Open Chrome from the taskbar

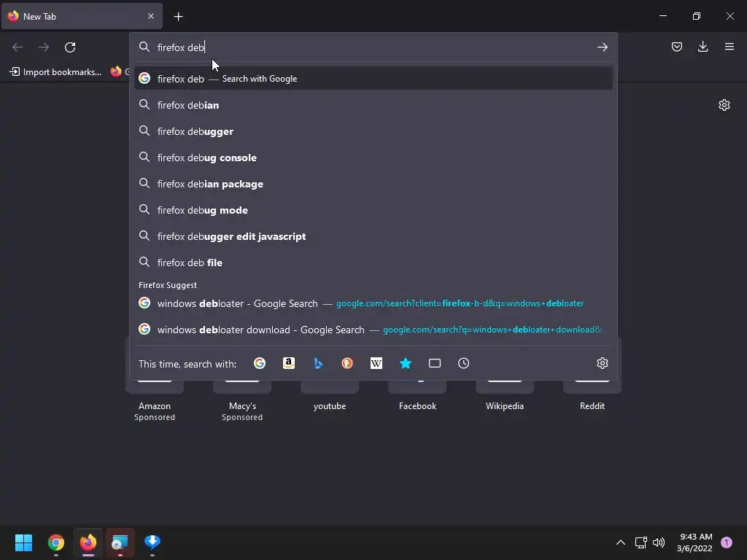pos(55,542)
